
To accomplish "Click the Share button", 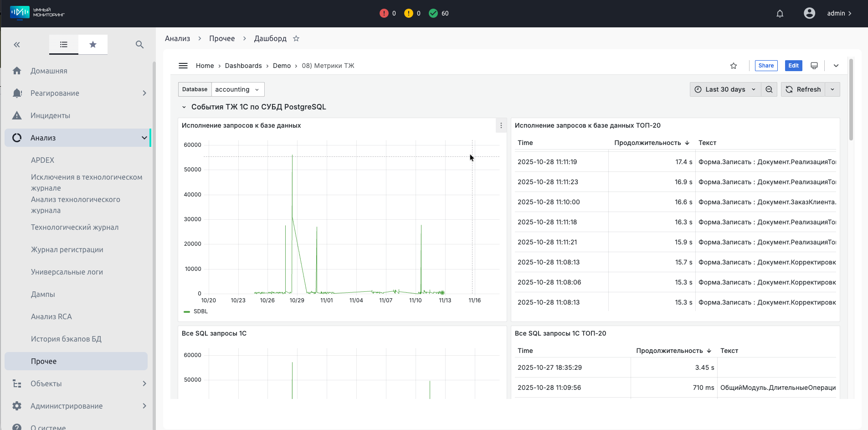I will tap(765, 66).
